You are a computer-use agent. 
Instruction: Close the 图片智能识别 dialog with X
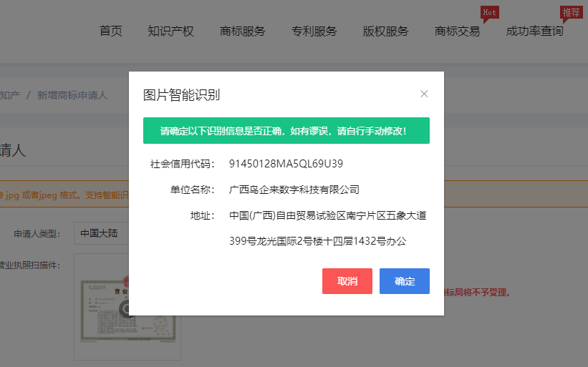pyautogui.click(x=424, y=94)
